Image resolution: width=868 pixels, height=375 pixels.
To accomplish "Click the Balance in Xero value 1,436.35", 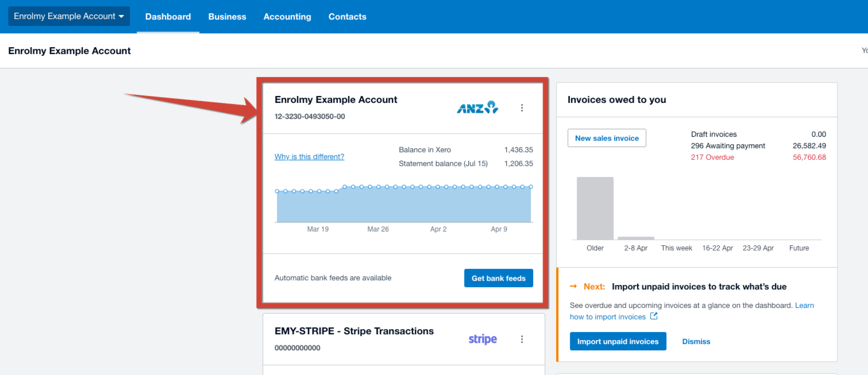I will (518, 149).
